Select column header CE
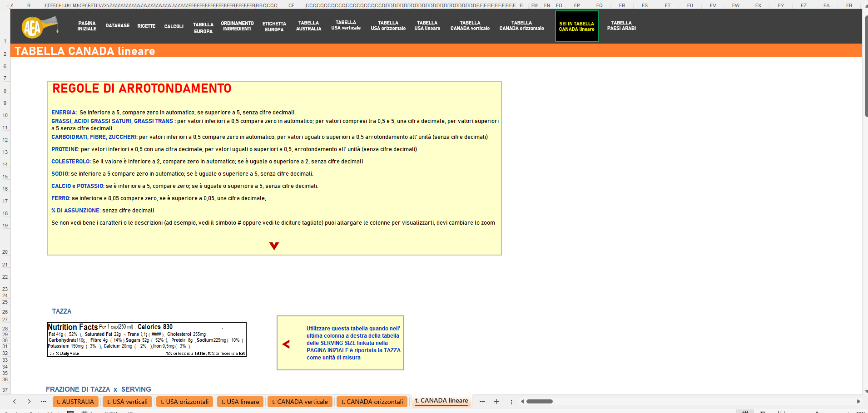The width and height of the screenshot is (868, 413). tap(292, 5)
